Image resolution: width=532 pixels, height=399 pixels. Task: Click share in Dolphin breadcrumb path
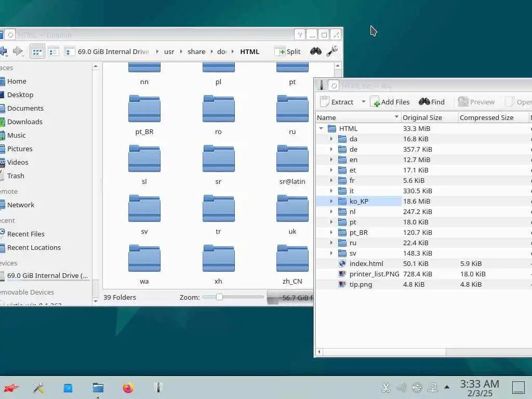[x=196, y=51]
